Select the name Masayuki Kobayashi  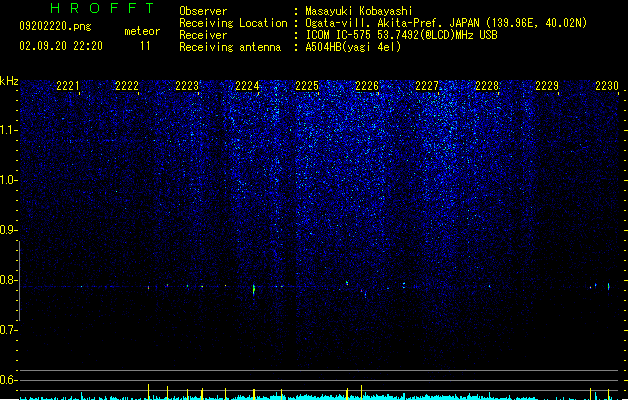(359, 11)
